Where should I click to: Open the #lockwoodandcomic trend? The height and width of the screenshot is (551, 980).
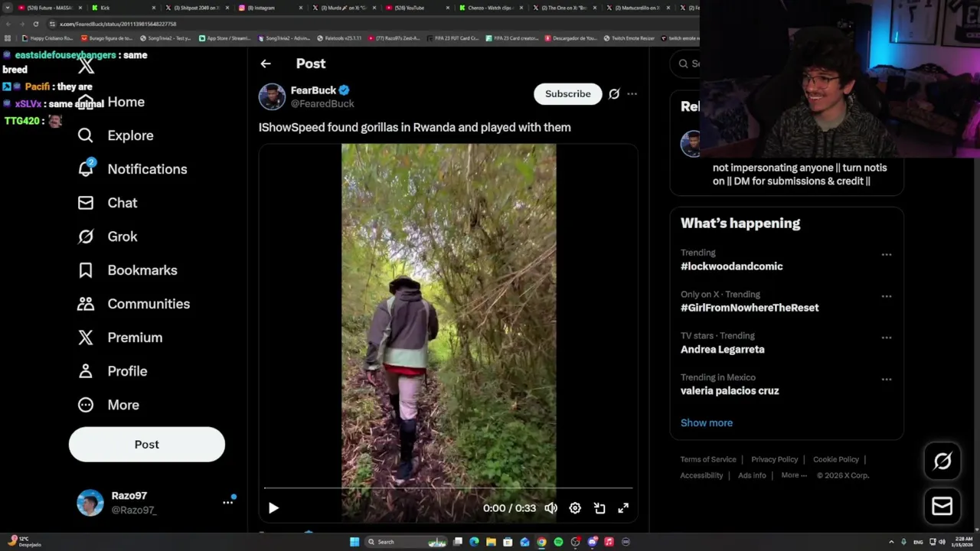pyautogui.click(x=731, y=266)
